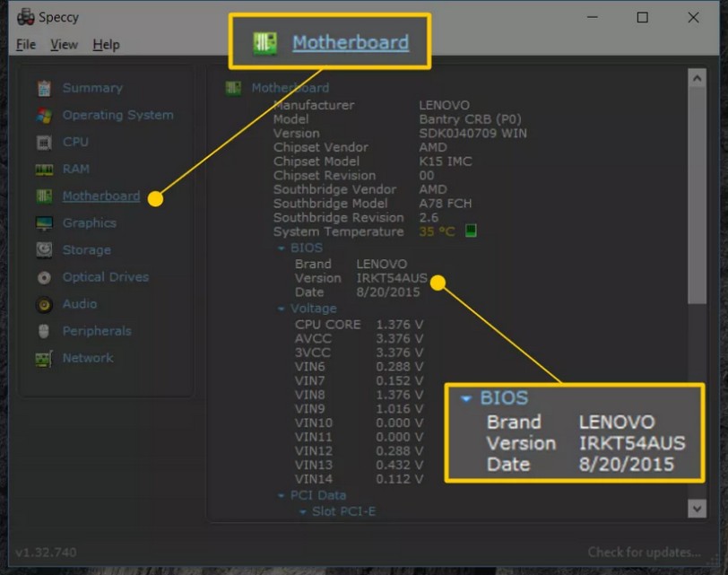
Task: Click the Chipset Vendor AMD row
Action: click(x=360, y=147)
